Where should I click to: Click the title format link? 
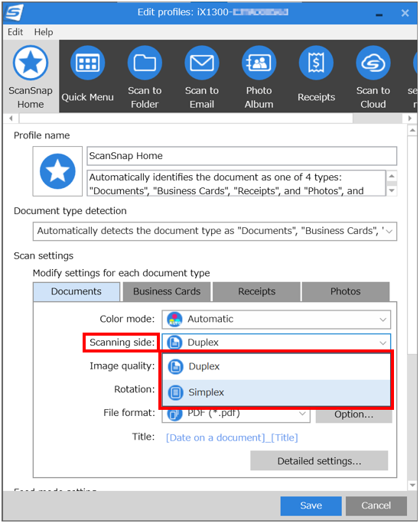click(232, 437)
